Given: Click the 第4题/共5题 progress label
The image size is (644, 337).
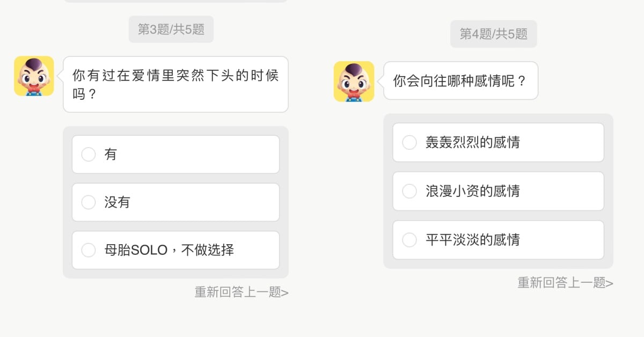Looking at the screenshot, I should 493,34.
